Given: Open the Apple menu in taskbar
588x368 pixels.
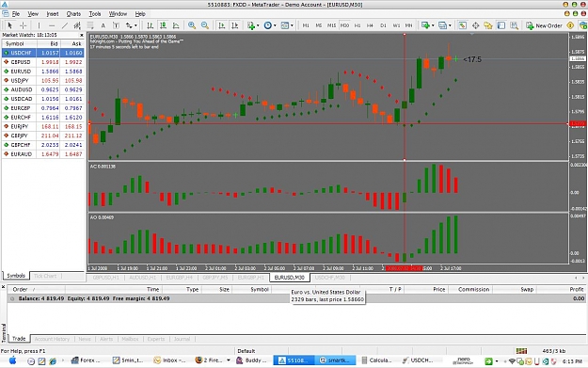Looking at the screenshot, I should point(12,360).
